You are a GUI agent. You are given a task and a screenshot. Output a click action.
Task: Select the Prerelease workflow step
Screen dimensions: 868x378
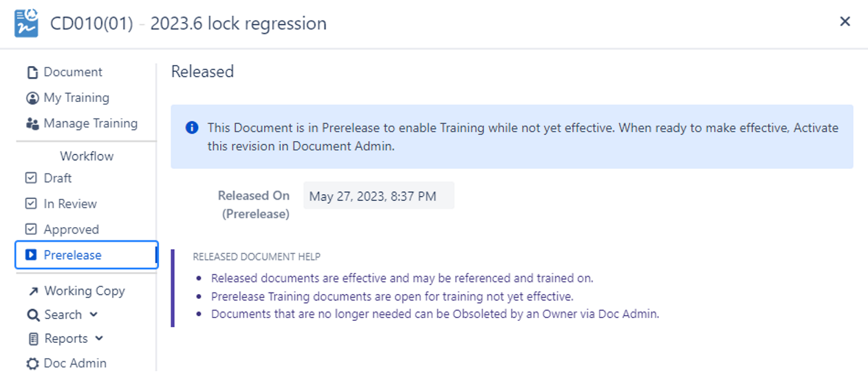tap(72, 255)
